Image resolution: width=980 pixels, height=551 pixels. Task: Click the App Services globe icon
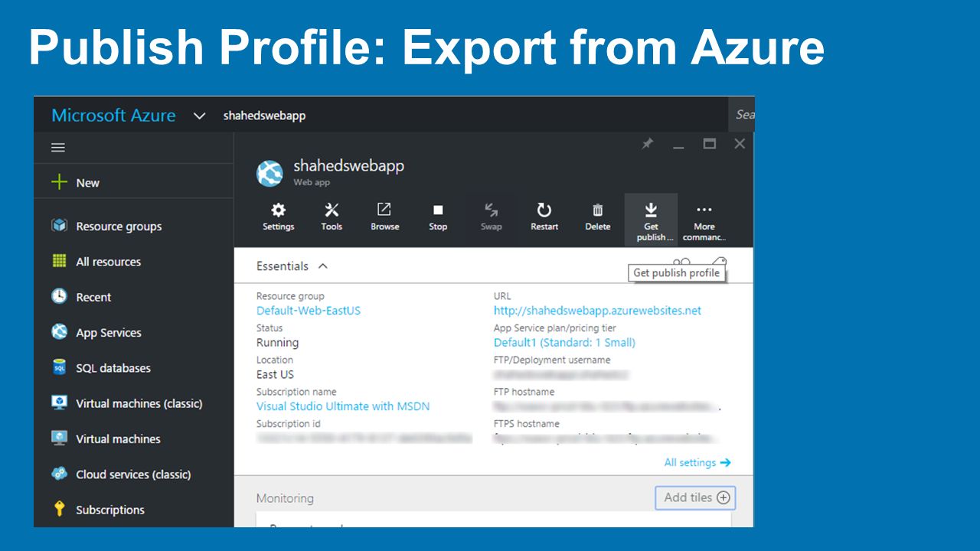59,332
